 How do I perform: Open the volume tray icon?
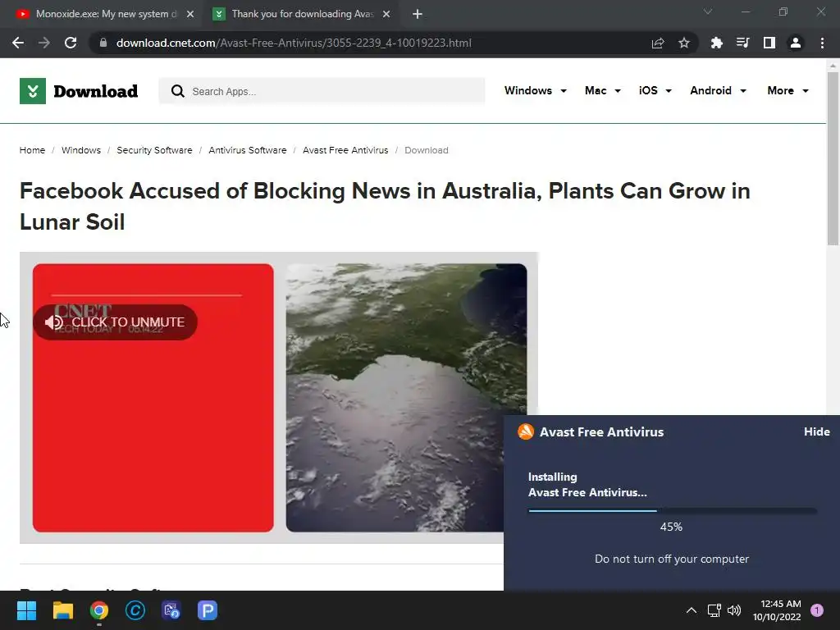tap(734, 610)
